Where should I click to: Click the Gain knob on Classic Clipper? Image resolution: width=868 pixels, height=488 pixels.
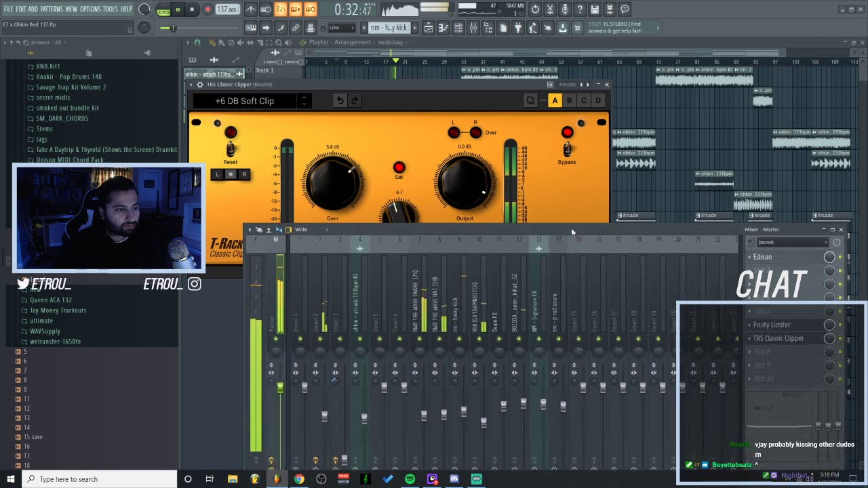pyautogui.click(x=333, y=182)
